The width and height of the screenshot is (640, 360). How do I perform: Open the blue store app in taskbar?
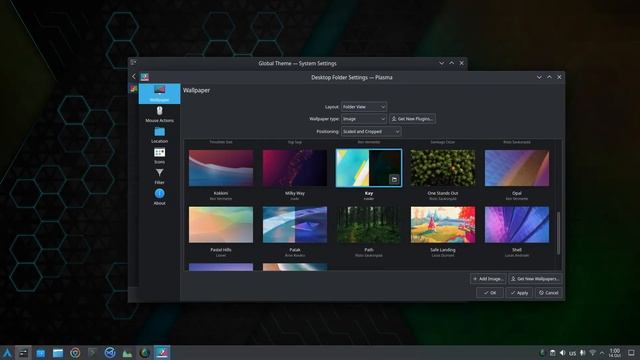[40, 353]
